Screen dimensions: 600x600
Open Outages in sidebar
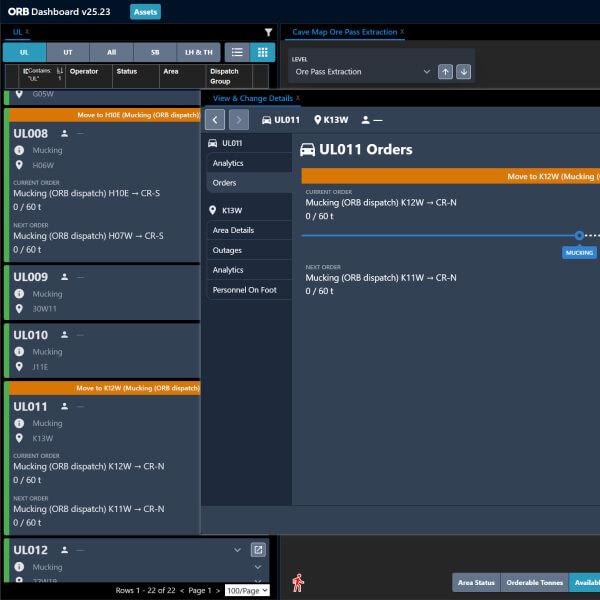(x=249, y=250)
